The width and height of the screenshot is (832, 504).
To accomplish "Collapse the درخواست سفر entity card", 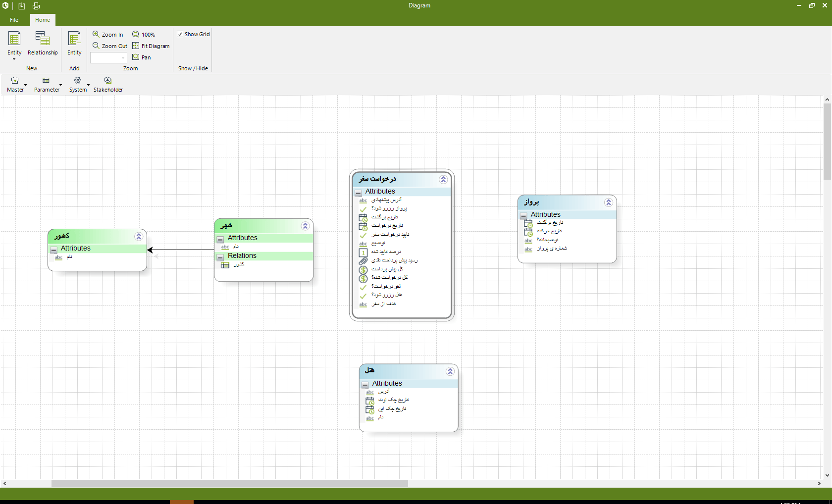I will pos(443,180).
